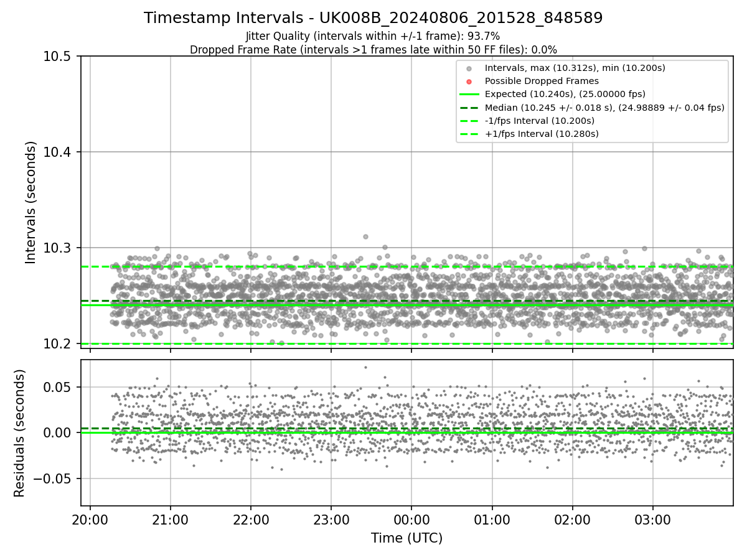Click the plot title 'Timestamp Intervals - UK008B_20240806_201528_848589'
Screen dimensions: 747x560
[374, 18]
